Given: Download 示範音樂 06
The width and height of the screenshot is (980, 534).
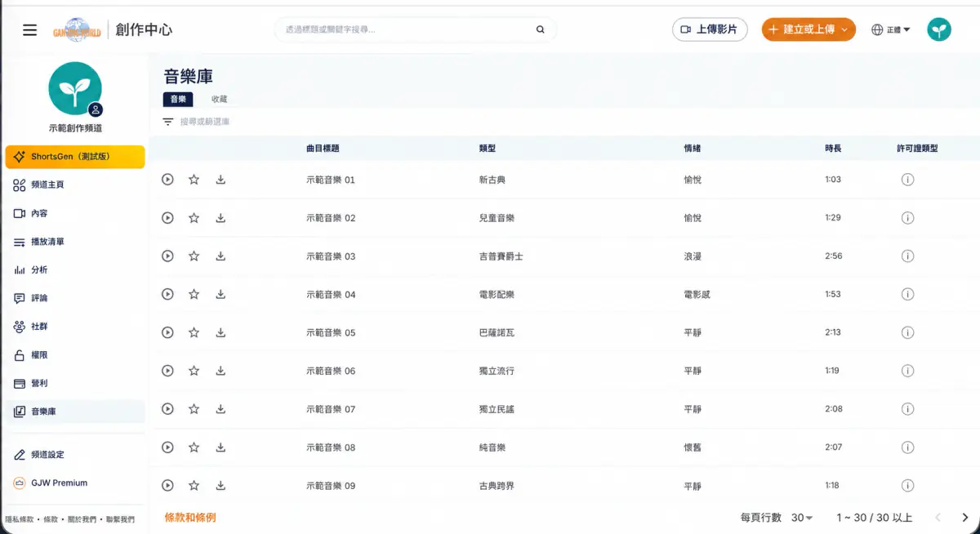Looking at the screenshot, I should tap(220, 371).
